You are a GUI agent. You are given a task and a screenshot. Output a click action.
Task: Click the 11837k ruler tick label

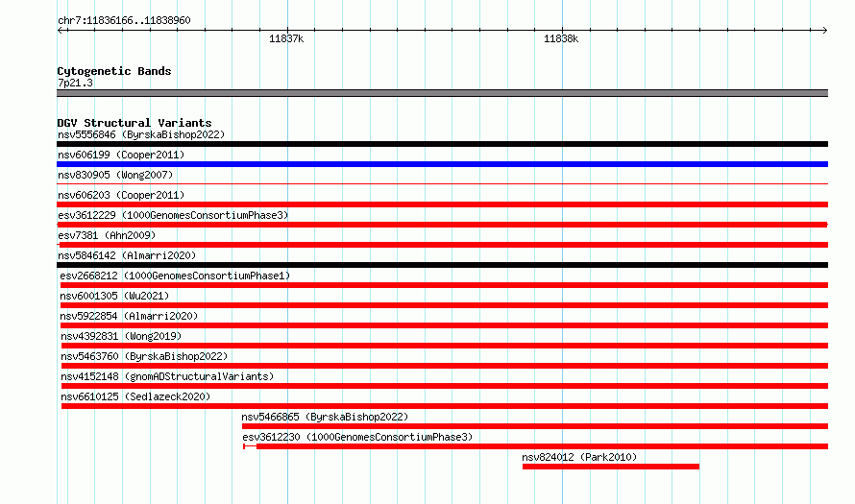click(x=286, y=38)
